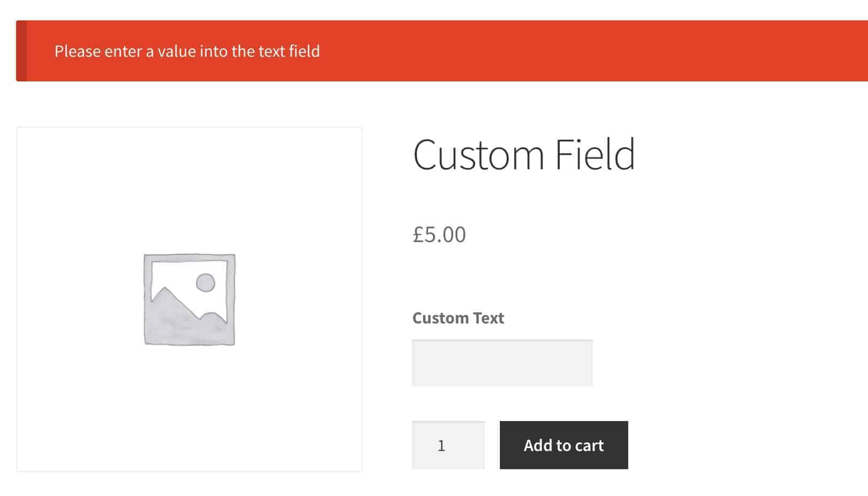
Task: Click the Add to cart button
Action: [564, 445]
